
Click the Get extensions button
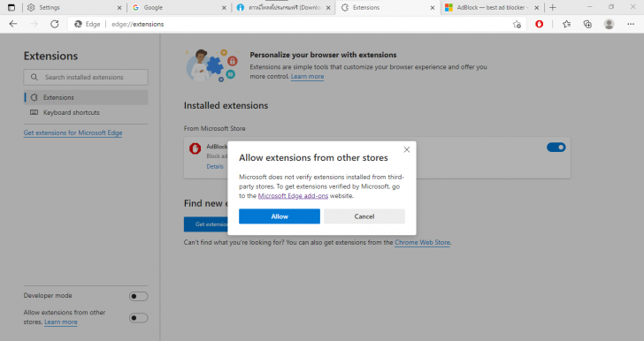click(206, 224)
